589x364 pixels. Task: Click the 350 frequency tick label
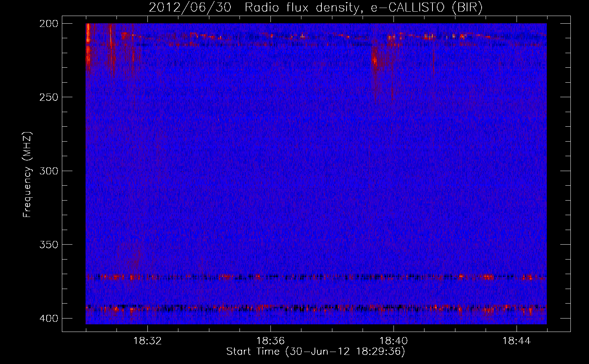tap(49, 245)
